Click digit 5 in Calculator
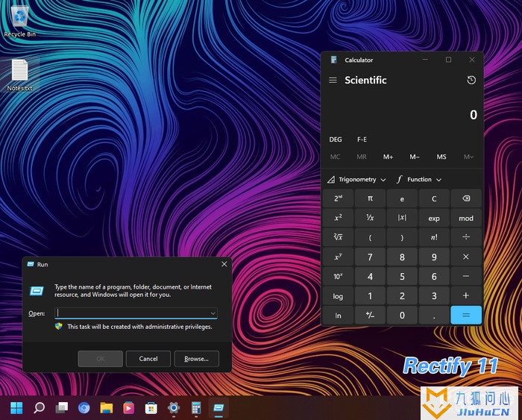522x420 pixels. pos(402,276)
